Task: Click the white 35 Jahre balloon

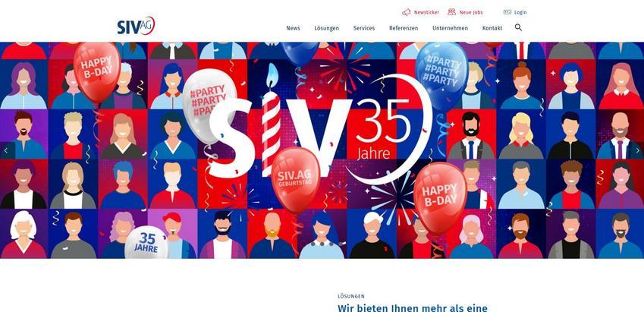Action: tap(146, 242)
